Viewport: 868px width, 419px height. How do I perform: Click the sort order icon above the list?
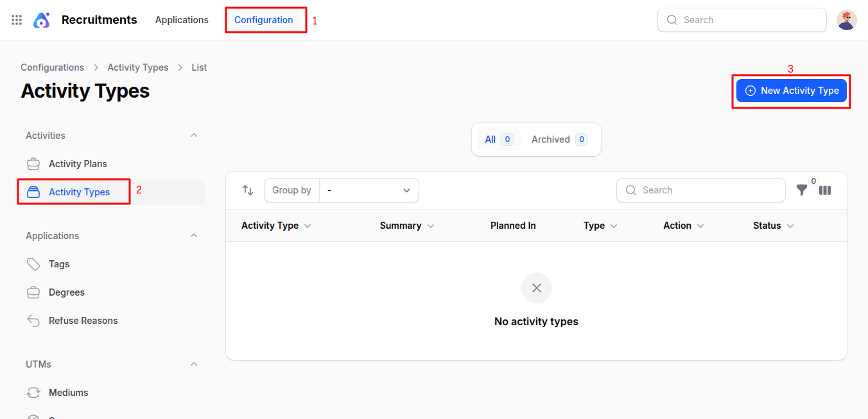[x=248, y=190]
